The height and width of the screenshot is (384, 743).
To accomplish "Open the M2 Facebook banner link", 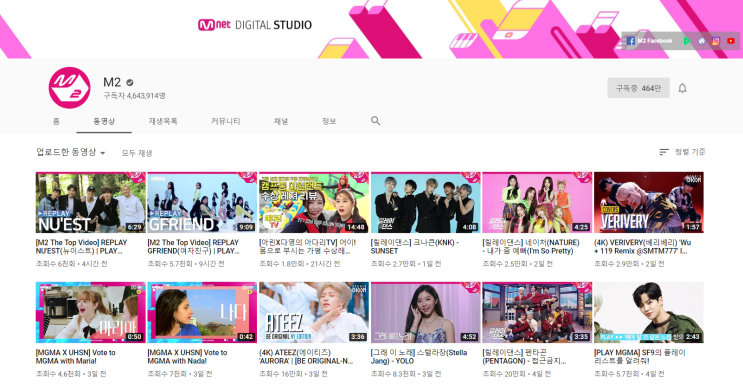I will point(650,41).
